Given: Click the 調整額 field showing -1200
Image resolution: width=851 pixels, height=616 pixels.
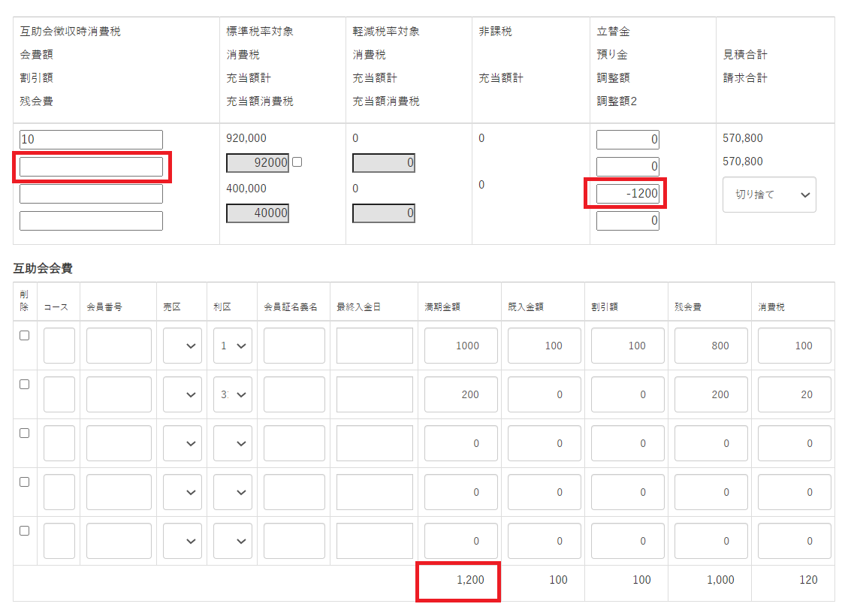Looking at the screenshot, I should (627, 194).
